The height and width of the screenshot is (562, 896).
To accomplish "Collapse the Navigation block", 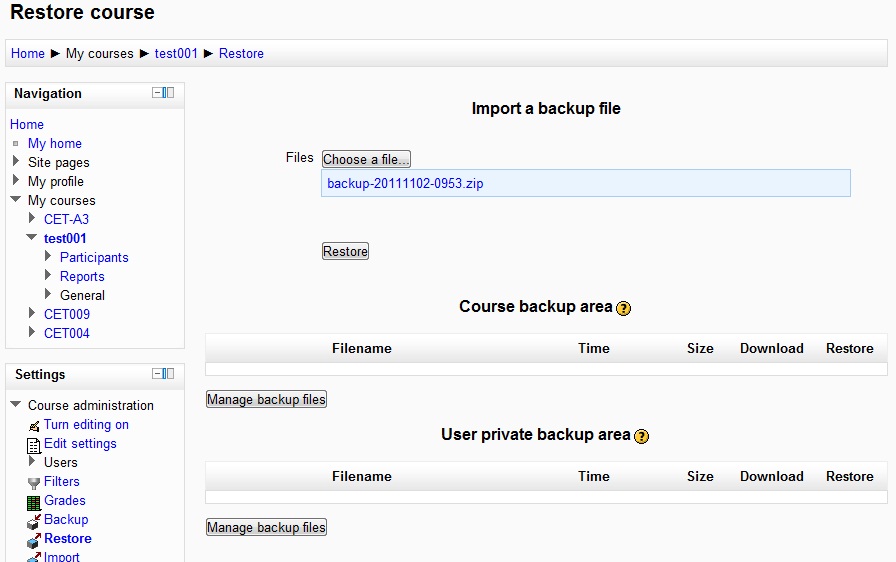I will [x=157, y=93].
